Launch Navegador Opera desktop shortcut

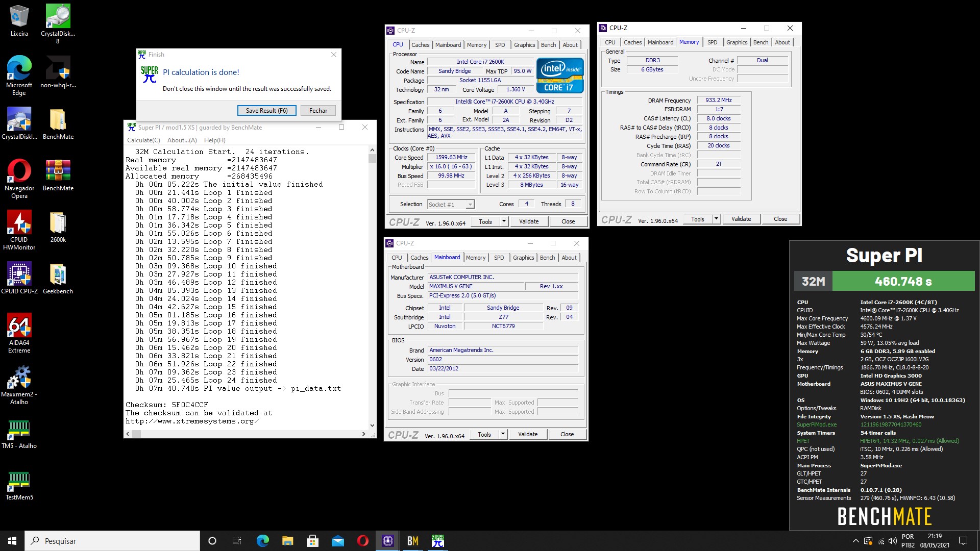19,179
